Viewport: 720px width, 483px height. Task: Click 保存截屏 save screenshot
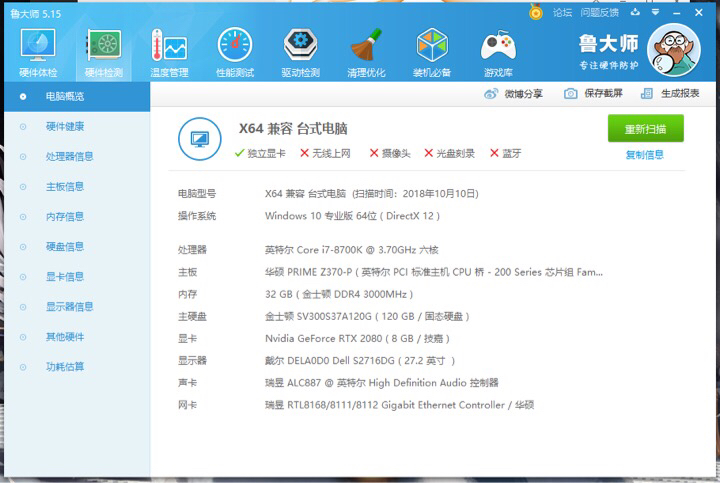coord(593,94)
